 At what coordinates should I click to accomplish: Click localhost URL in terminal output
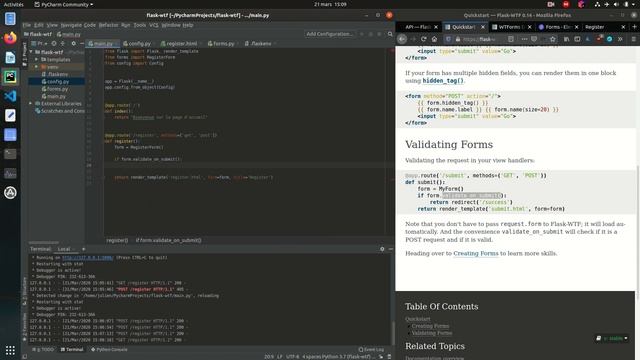pos(87,258)
